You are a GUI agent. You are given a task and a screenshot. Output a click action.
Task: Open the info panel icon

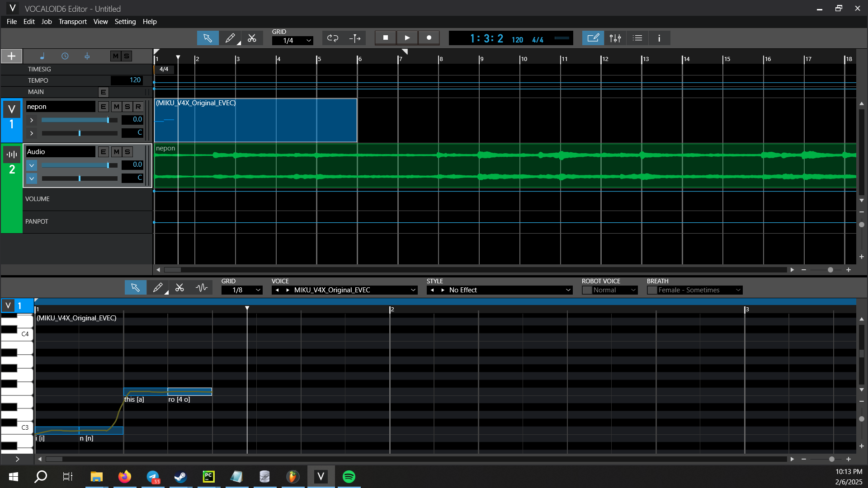tap(659, 38)
